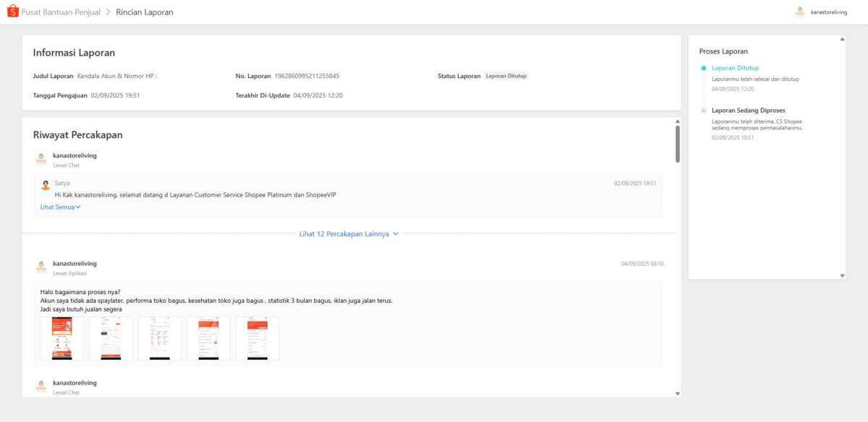Click the Laporan Ditutup status badge
Viewport: 868px width, 422px height.
point(506,76)
